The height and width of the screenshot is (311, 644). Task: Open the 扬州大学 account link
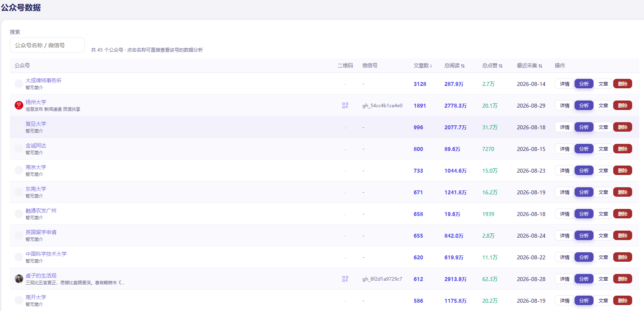(x=36, y=102)
